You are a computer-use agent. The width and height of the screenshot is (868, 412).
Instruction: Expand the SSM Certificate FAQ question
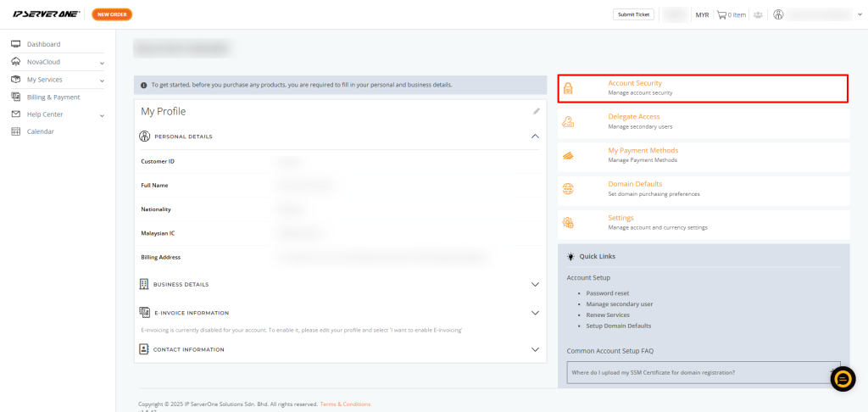tap(704, 373)
